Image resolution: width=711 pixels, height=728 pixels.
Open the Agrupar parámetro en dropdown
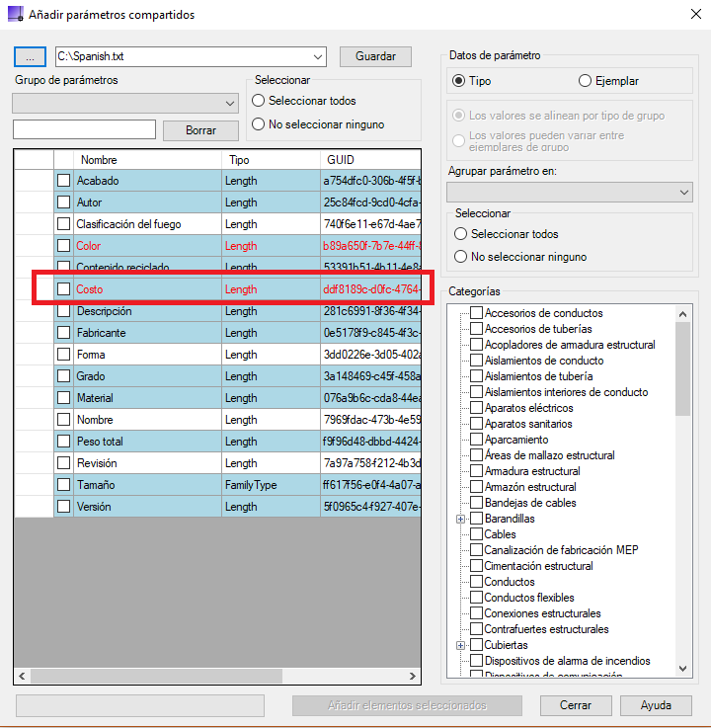pyautogui.click(x=570, y=193)
